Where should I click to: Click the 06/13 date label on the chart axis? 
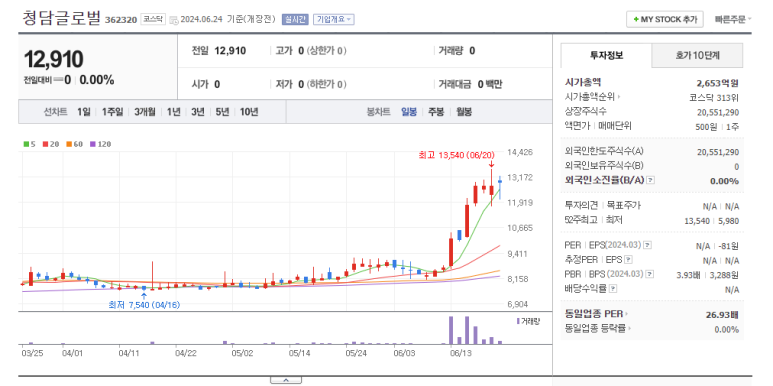[462, 353]
